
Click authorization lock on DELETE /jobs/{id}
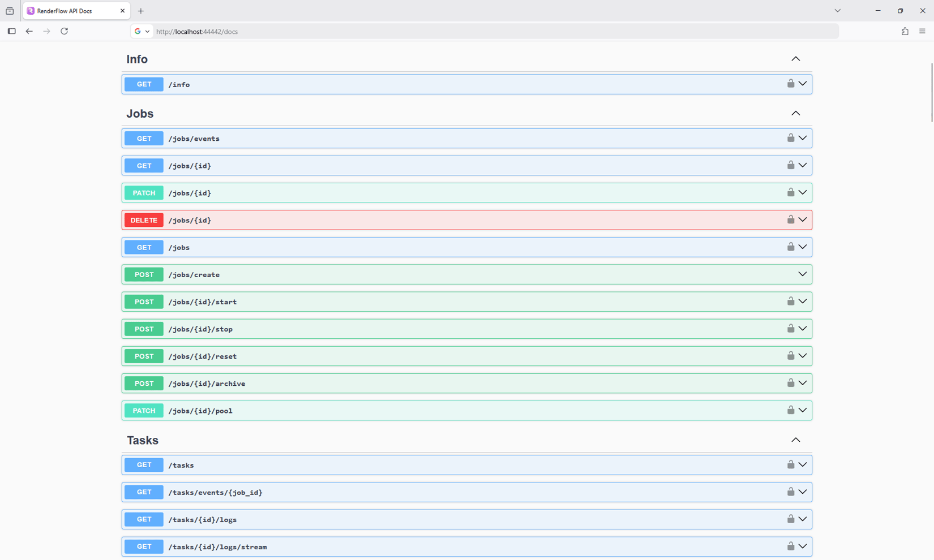[790, 219]
